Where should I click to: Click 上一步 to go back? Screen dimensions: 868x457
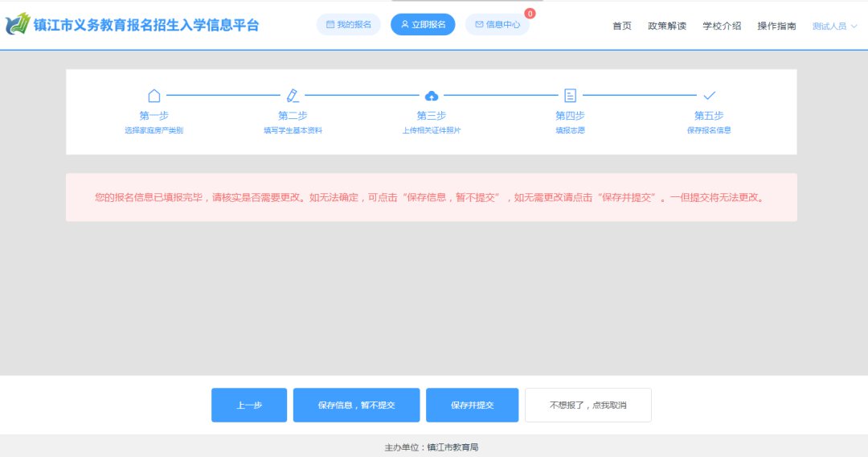coord(249,405)
